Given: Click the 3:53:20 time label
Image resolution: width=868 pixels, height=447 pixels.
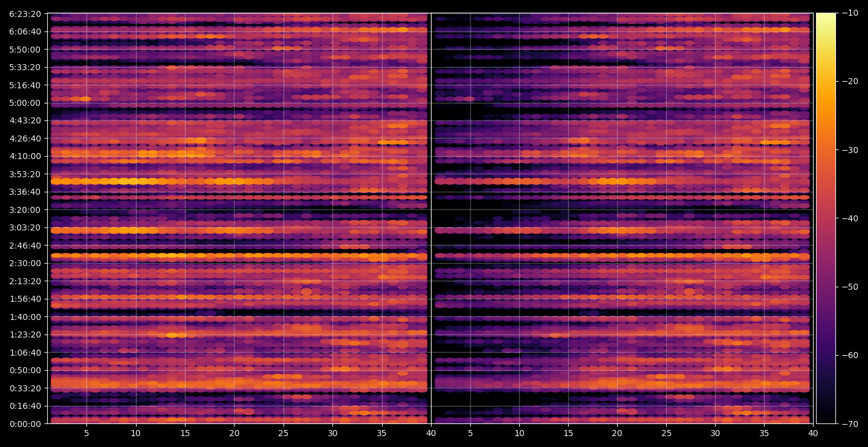Looking at the screenshot, I should pos(25,174).
